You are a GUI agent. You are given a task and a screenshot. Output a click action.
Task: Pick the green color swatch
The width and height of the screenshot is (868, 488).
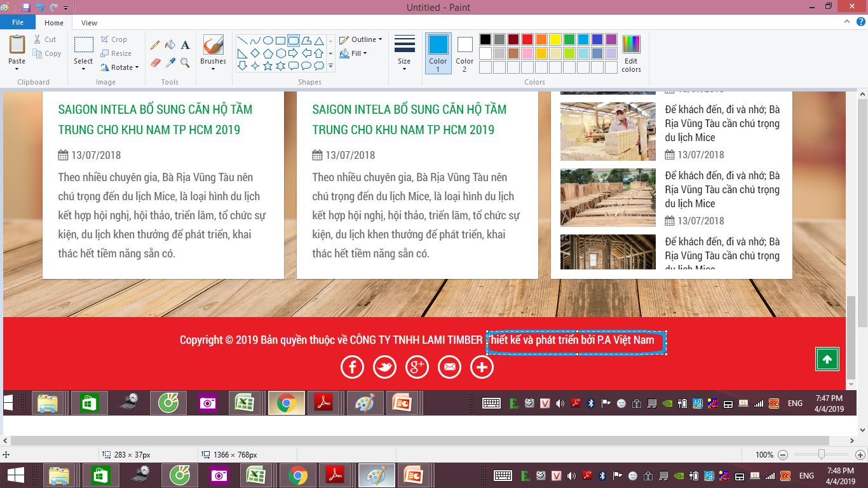[x=569, y=39]
